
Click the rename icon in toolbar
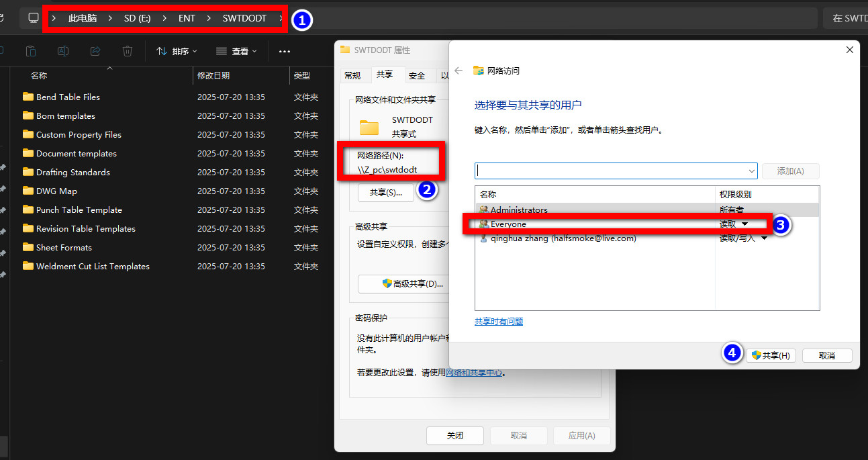[63, 51]
